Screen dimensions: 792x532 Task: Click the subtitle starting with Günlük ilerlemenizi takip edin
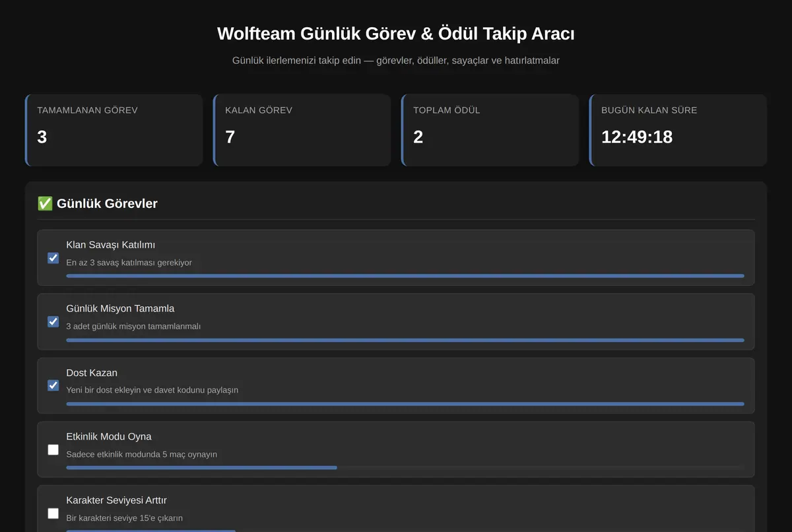(x=396, y=60)
